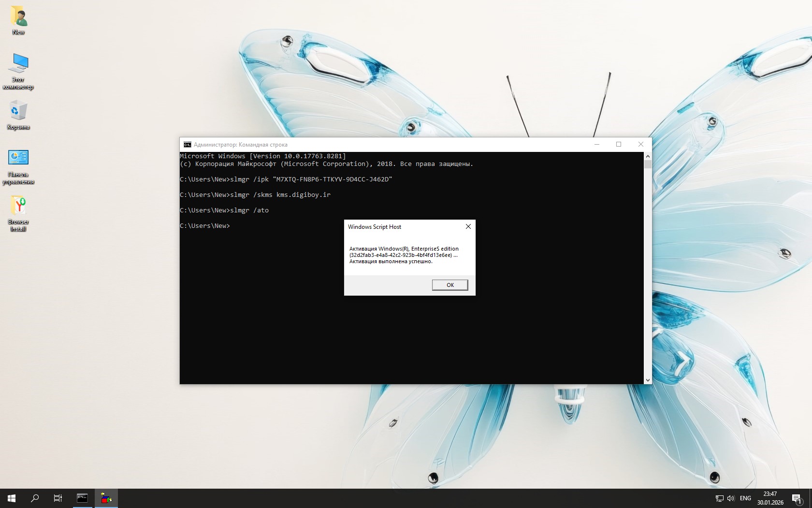Click the taskbar search magnifier icon
Screen dimensions: 812x508
click(35, 498)
